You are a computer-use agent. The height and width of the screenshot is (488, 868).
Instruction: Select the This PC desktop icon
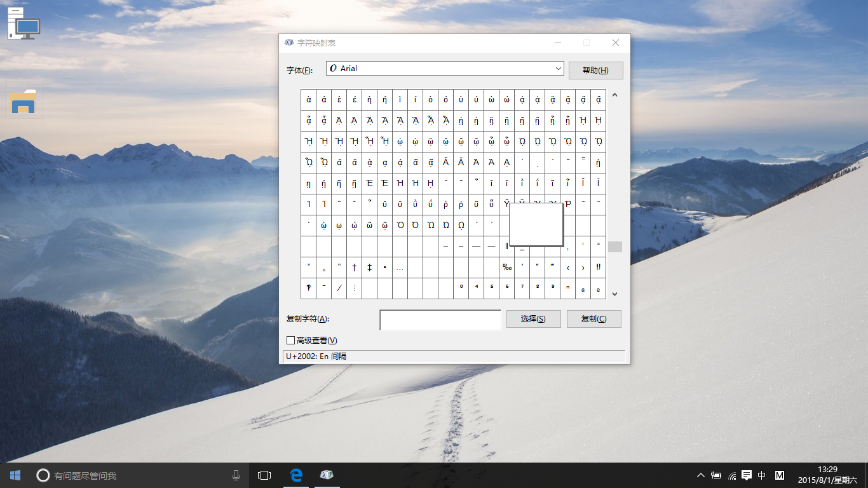(24, 24)
